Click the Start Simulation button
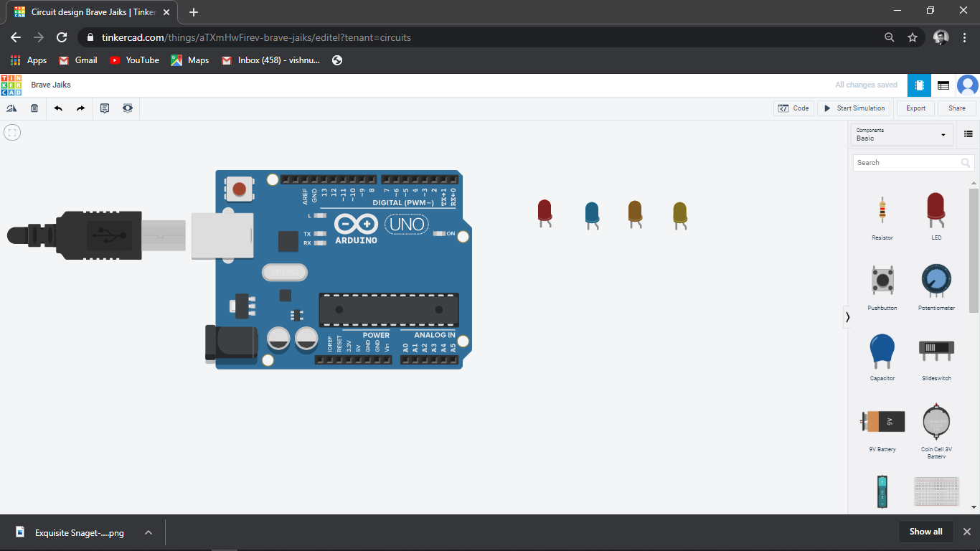This screenshot has width=980, height=551. [853, 108]
